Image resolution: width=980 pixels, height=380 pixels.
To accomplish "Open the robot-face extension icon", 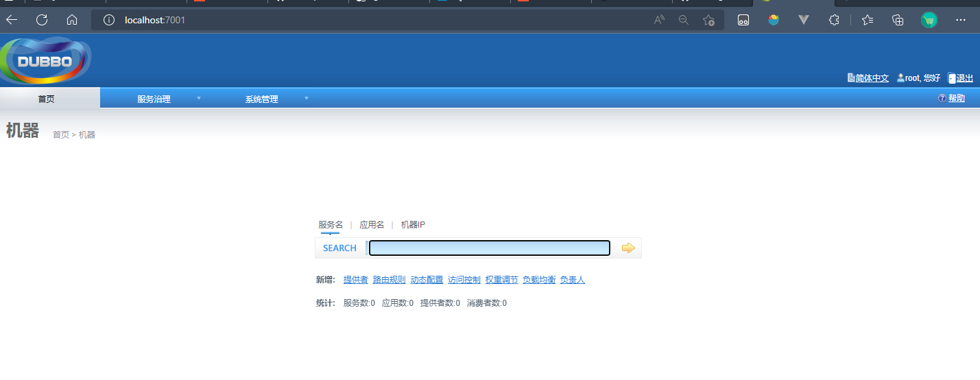I will coord(743,20).
